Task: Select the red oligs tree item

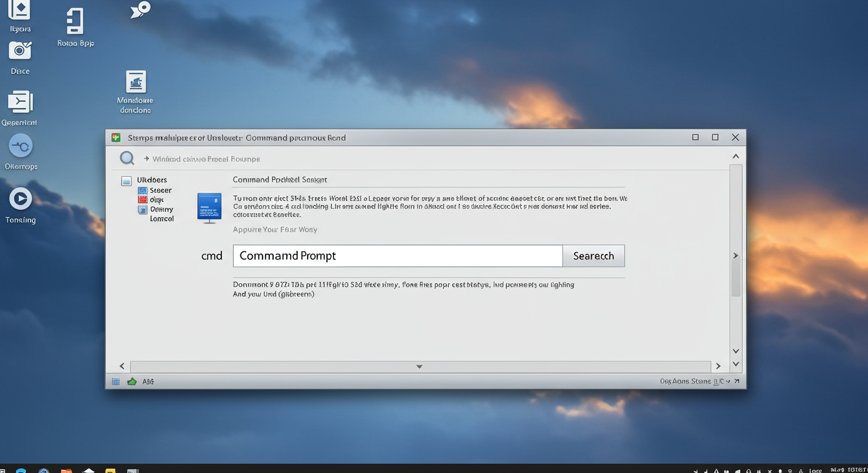Action: [x=156, y=200]
